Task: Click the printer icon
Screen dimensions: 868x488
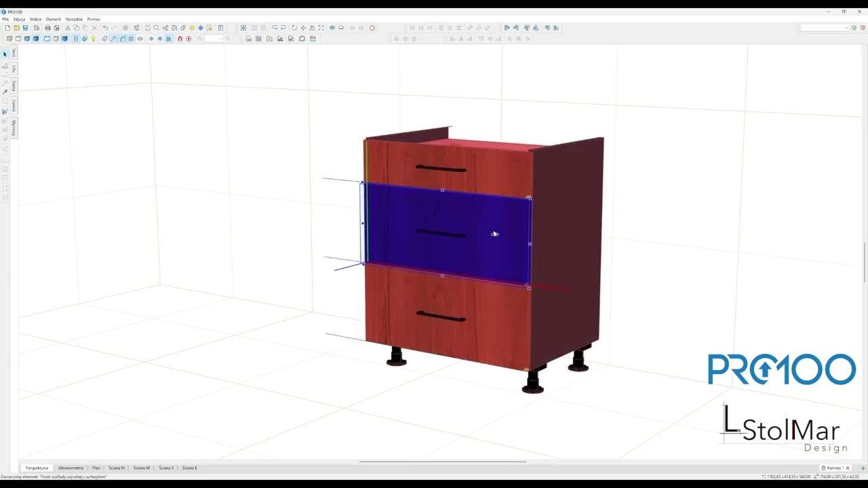Action: (x=47, y=28)
